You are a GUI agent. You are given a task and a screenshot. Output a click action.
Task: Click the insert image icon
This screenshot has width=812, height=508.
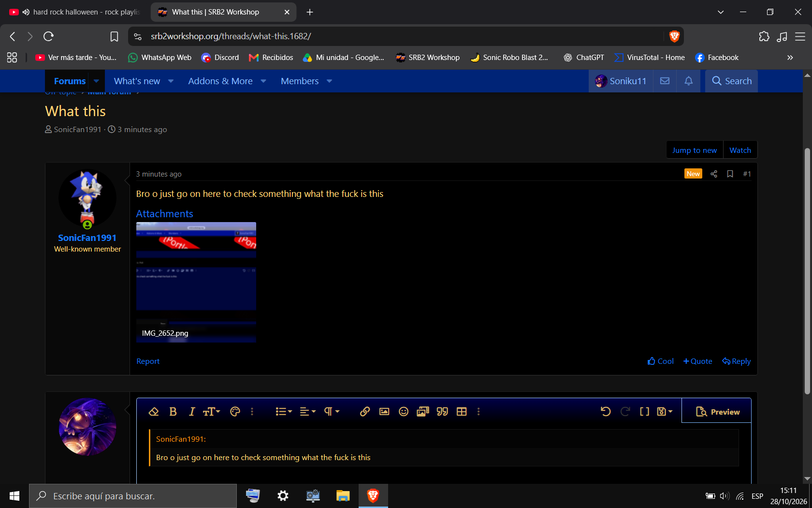point(384,412)
